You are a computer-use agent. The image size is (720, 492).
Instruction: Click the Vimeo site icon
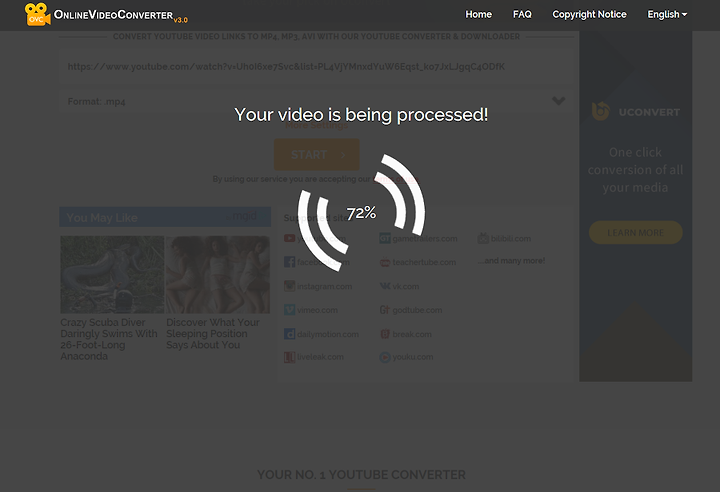[x=289, y=310]
